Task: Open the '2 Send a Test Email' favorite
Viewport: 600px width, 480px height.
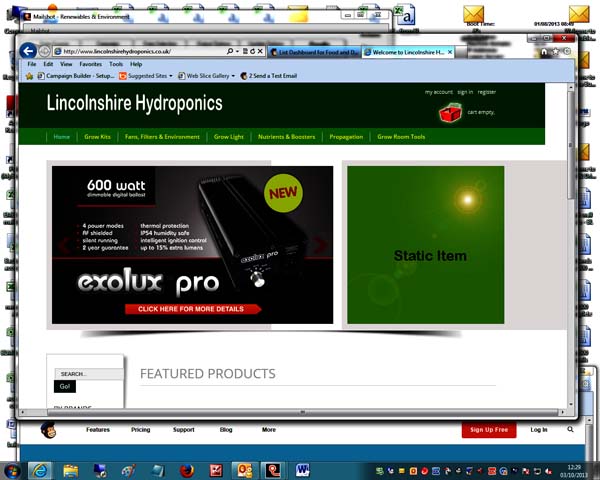Action: 269,76
